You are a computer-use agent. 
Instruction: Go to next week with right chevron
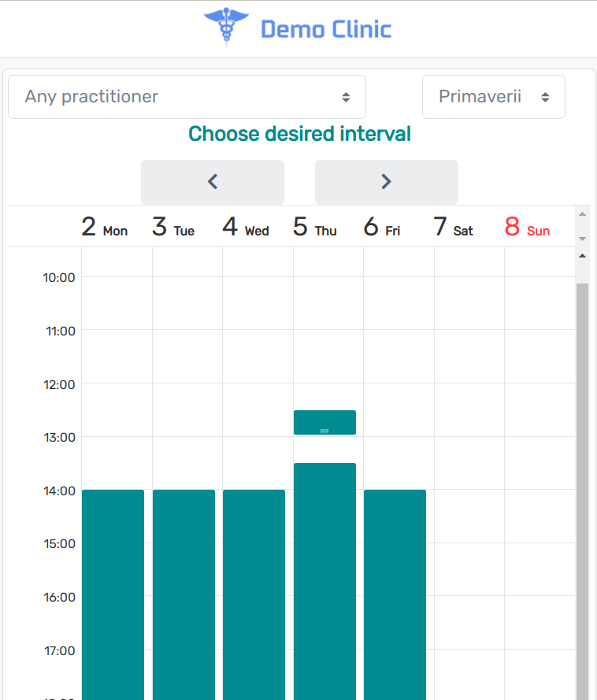[x=386, y=182]
